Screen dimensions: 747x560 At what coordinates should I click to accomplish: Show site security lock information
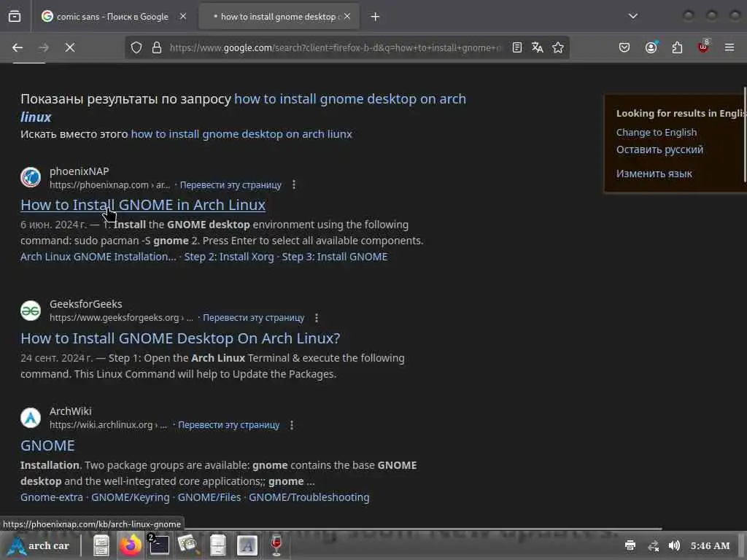[x=157, y=47]
